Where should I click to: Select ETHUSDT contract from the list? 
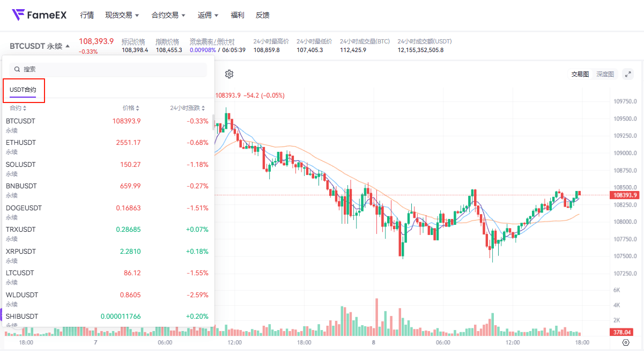21,143
